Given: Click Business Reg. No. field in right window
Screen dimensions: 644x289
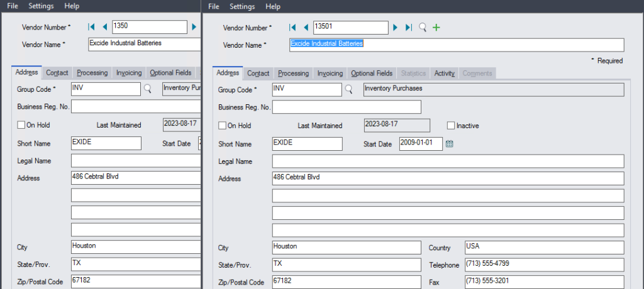Looking at the screenshot, I should pyautogui.click(x=347, y=107).
